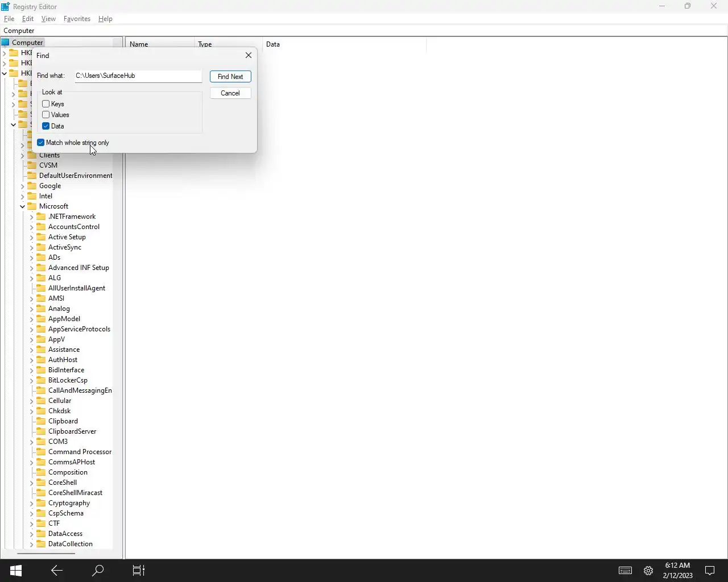Click the BidInterface folder icon
The height and width of the screenshot is (582, 728).
[41, 370]
